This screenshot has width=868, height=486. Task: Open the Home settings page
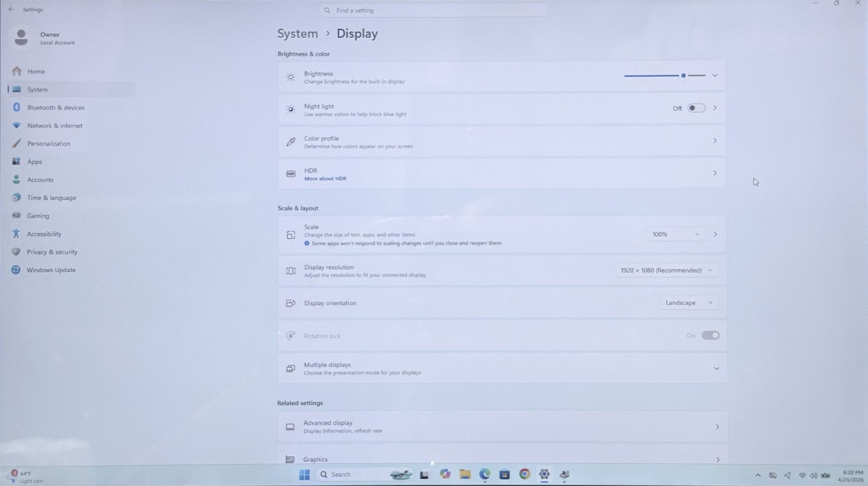point(36,72)
